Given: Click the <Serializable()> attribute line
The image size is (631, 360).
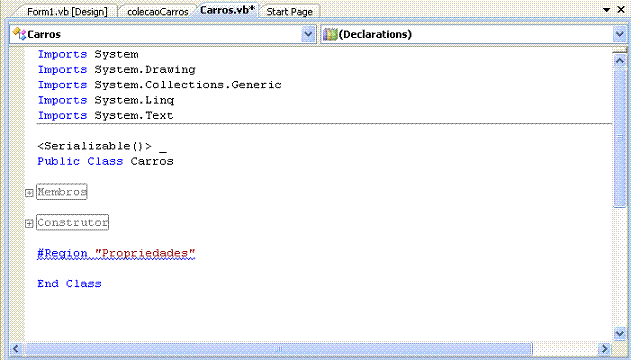Looking at the screenshot, I should (x=102, y=146).
